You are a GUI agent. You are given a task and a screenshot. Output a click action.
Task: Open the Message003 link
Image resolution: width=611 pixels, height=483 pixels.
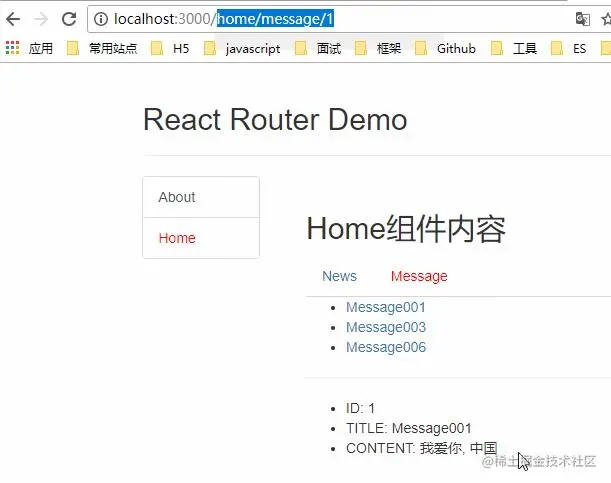point(386,327)
